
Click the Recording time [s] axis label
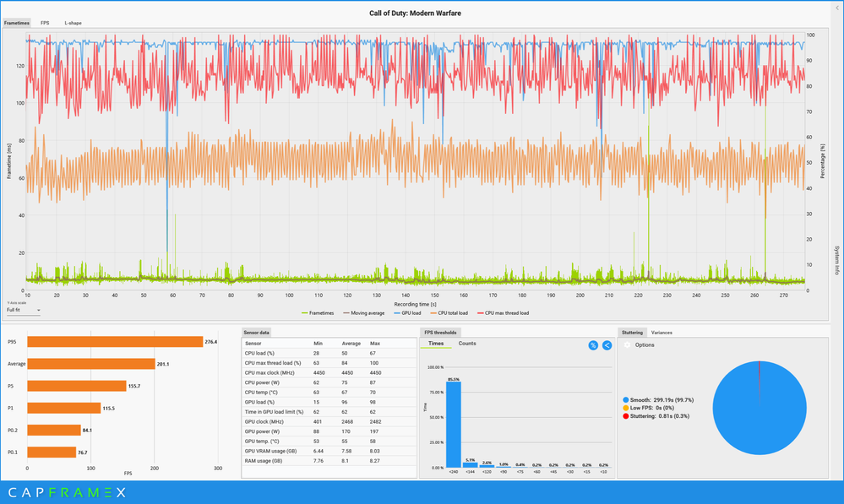tap(415, 305)
